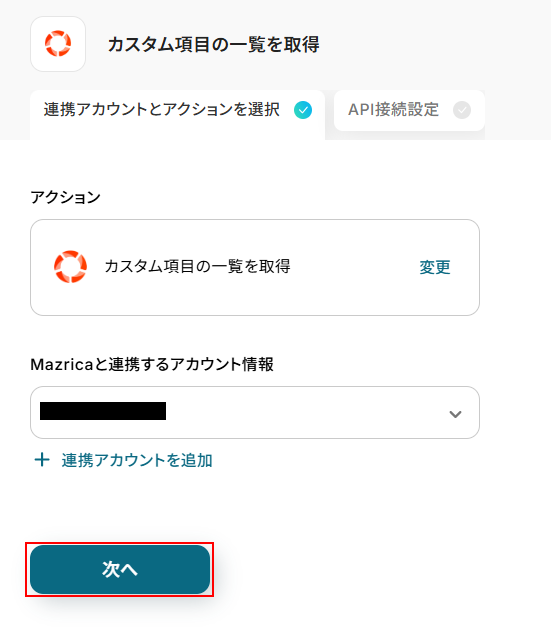
Task: Click the gray checkmark on API接続設定 tab
Action: [462, 110]
